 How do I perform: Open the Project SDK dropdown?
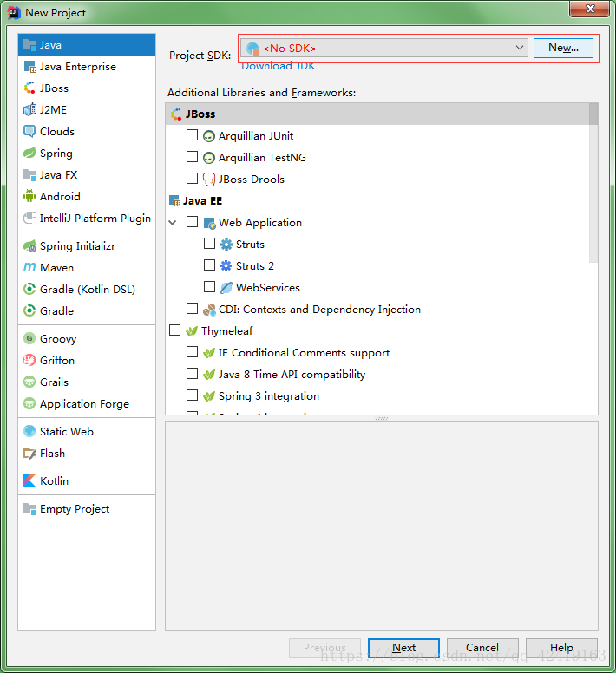[384, 48]
